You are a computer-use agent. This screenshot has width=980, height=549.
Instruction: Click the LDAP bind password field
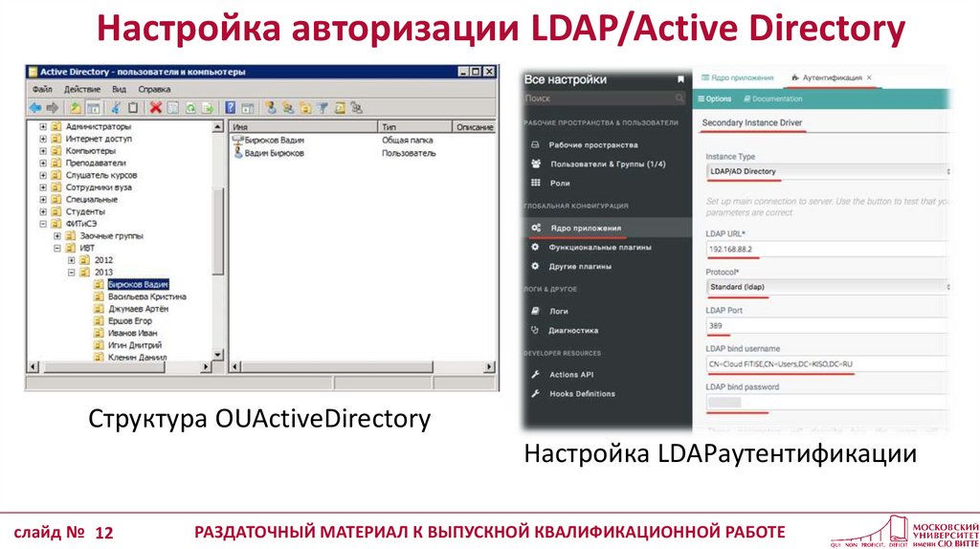pos(828,403)
